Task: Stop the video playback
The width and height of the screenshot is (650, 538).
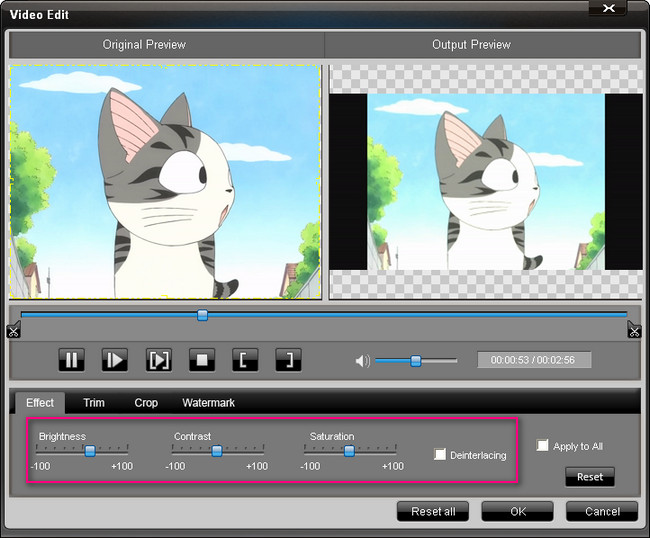Action: [202, 360]
